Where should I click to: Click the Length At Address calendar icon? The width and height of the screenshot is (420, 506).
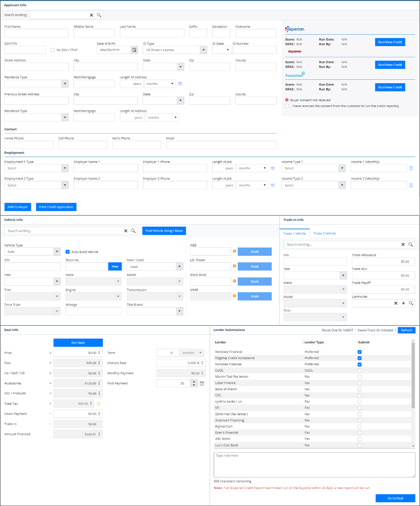click(180, 84)
